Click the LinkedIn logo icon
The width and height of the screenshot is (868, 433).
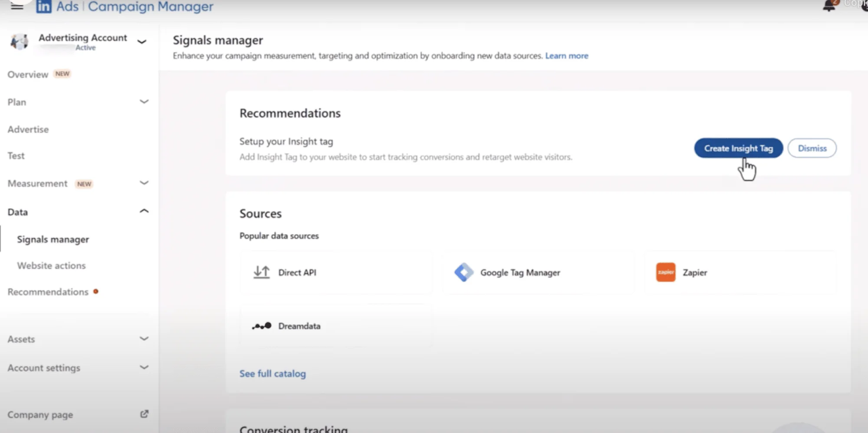point(44,7)
